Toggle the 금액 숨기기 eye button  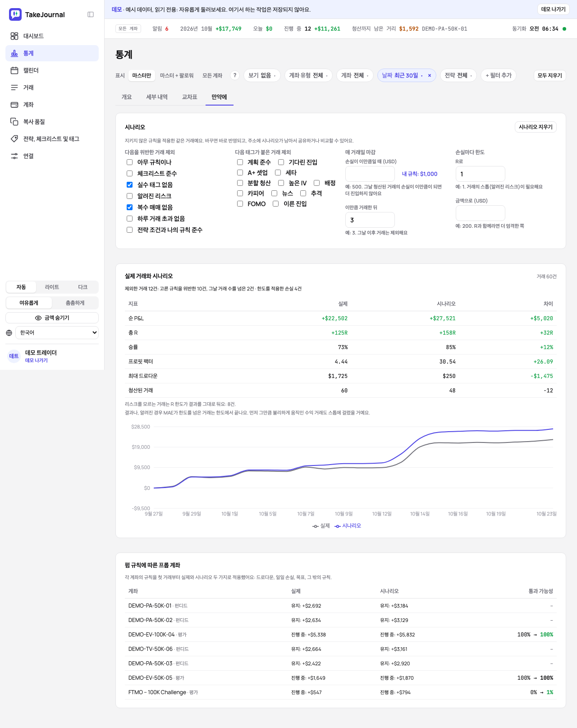[x=52, y=318]
